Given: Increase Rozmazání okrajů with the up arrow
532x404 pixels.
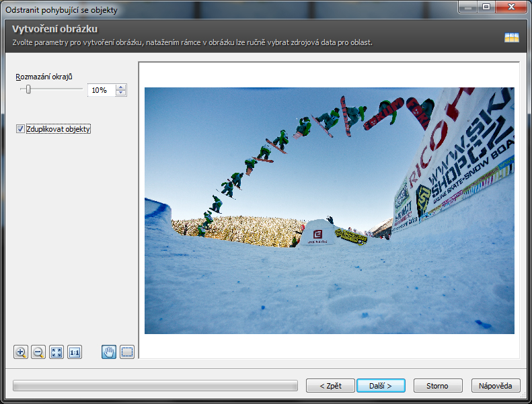Looking at the screenshot, I should click(x=120, y=87).
